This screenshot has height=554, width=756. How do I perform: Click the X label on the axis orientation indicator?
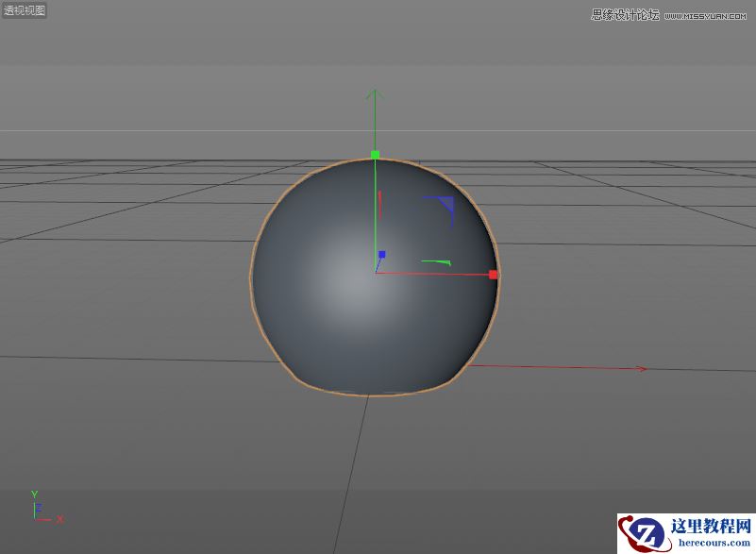[x=59, y=519]
